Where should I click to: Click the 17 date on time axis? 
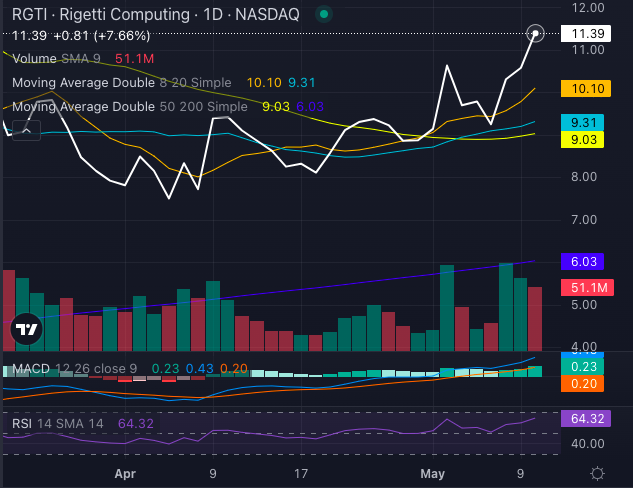coord(301,473)
